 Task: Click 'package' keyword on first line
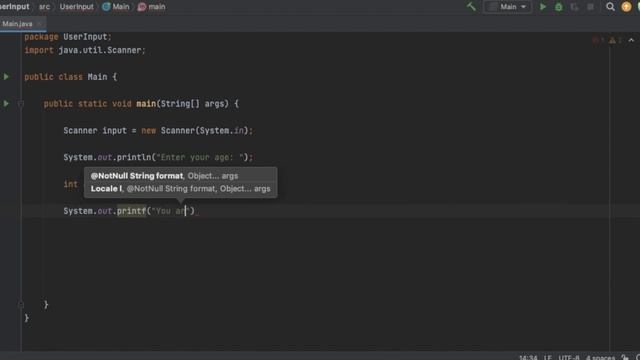coord(41,37)
